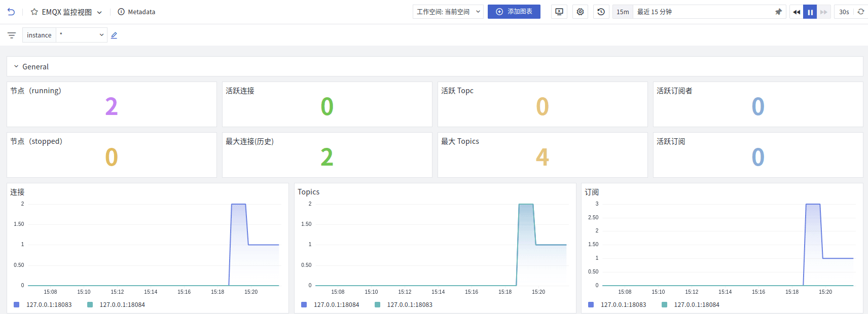Click the rewind time button
The image size is (868, 314).
click(797, 12)
